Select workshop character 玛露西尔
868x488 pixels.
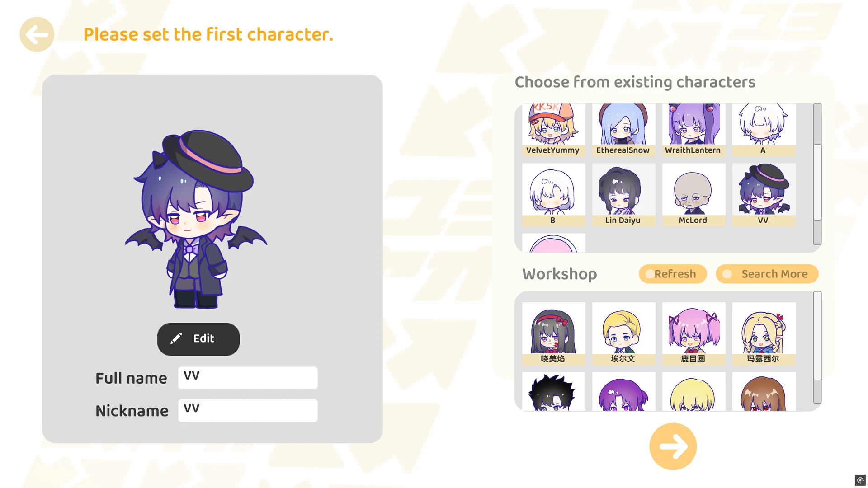(x=764, y=333)
